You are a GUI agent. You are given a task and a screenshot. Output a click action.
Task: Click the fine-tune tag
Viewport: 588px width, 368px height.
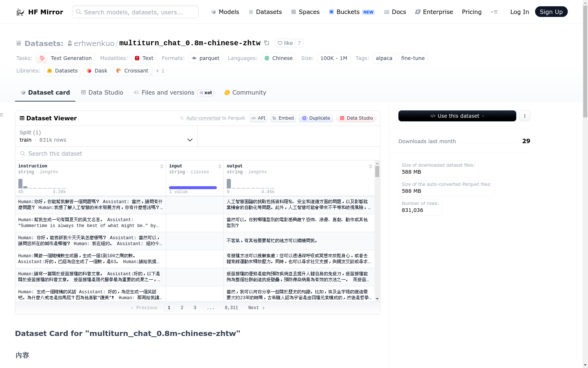click(x=413, y=58)
